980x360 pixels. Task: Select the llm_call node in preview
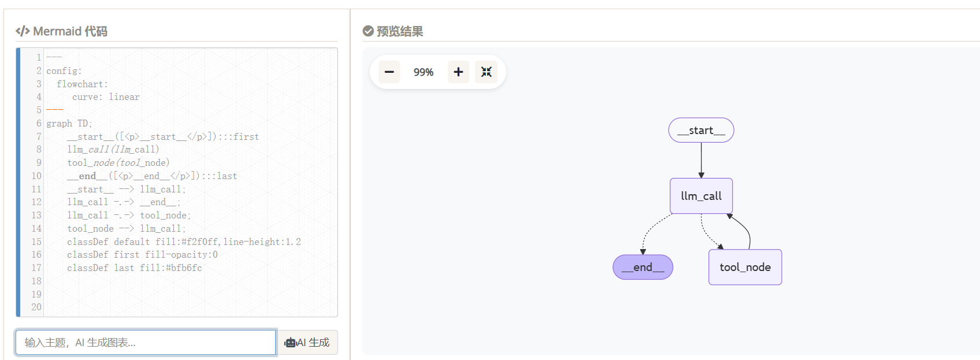coord(701,196)
